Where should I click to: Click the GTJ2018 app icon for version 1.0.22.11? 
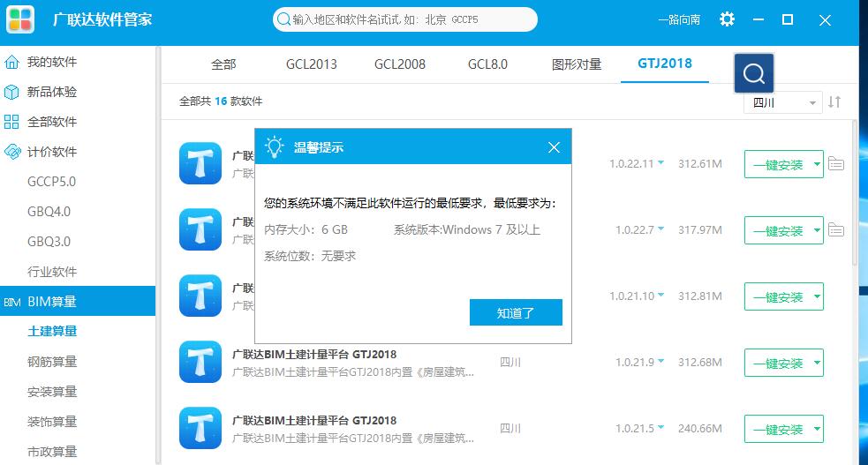200,163
